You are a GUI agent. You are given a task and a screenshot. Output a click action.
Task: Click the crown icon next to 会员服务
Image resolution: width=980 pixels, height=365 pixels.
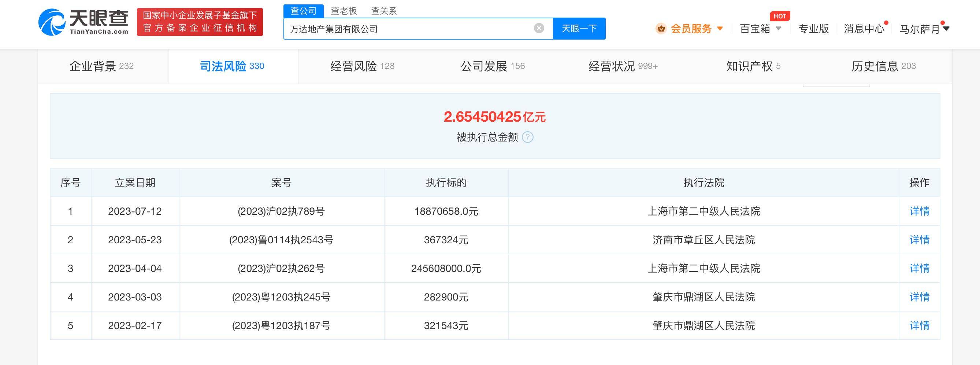[661, 29]
